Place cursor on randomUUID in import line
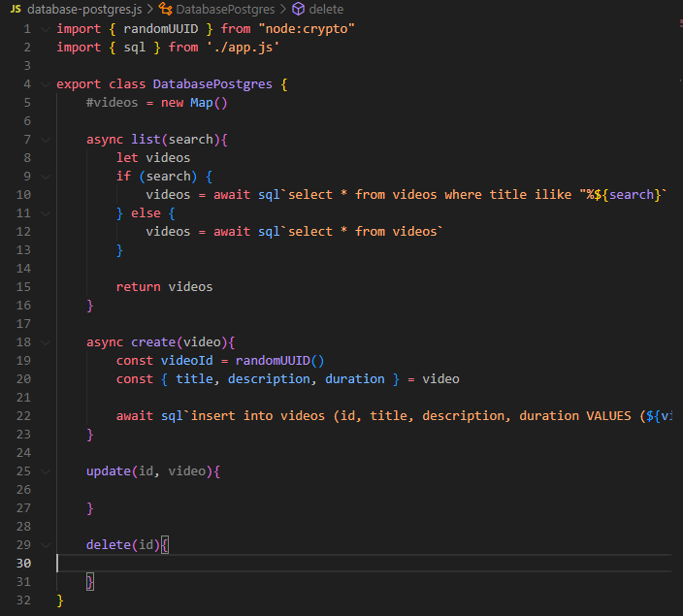This screenshot has width=683, height=616. pyautogui.click(x=161, y=29)
